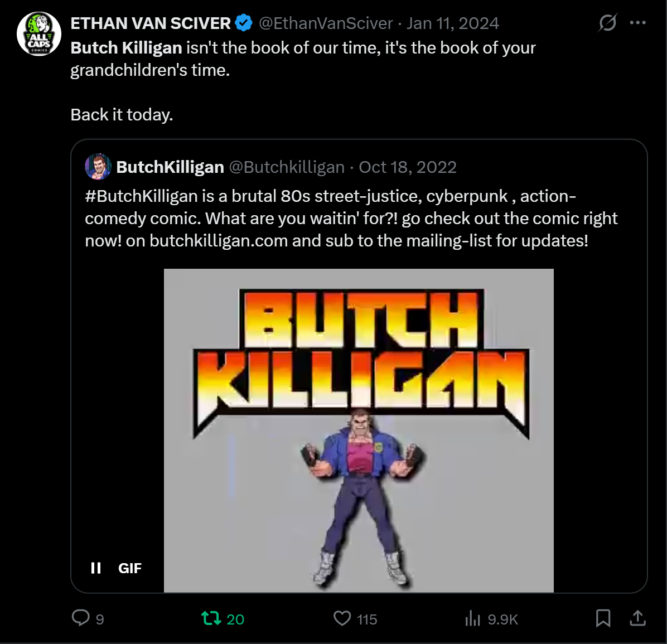Image resolution: width=667 pixels, height=644 pixels.
Task: Toggle the green repost icon
Action: point(211,618)
